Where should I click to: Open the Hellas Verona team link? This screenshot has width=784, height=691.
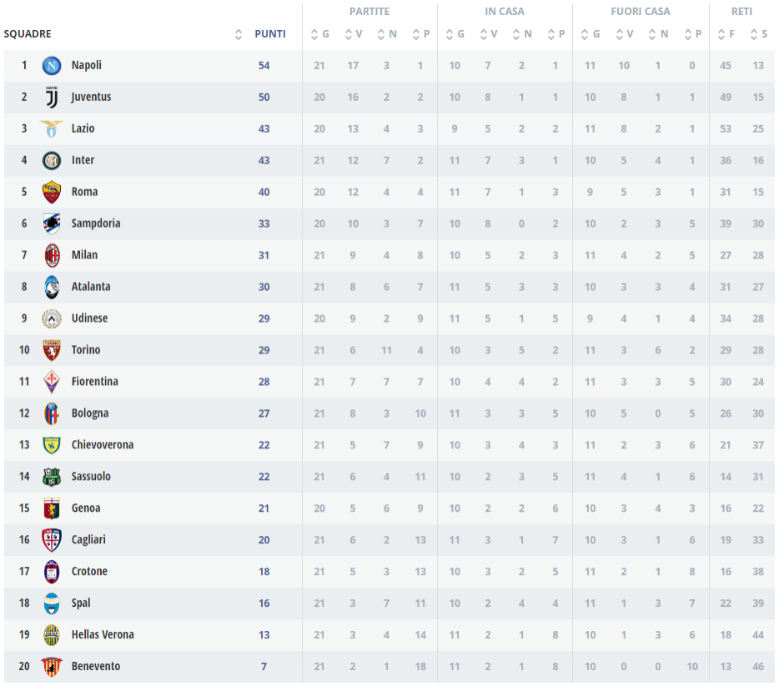[x=103, y=634]
